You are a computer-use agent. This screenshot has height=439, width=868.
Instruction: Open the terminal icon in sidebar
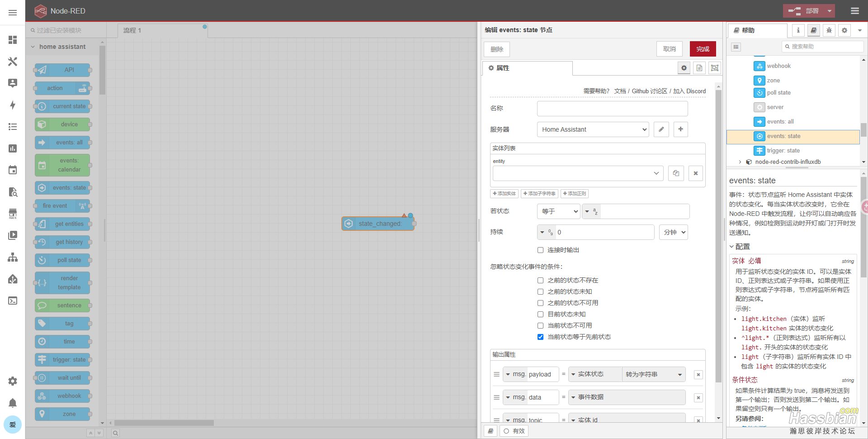pos(13,301)
